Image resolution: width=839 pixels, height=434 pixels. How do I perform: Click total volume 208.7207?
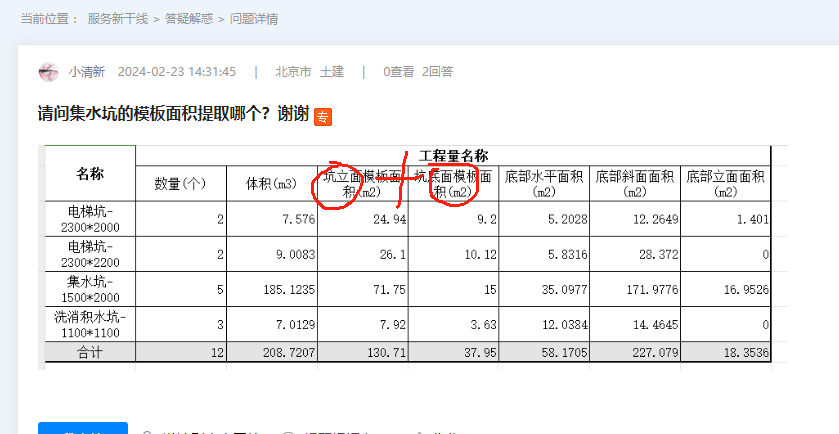point(272,353)
